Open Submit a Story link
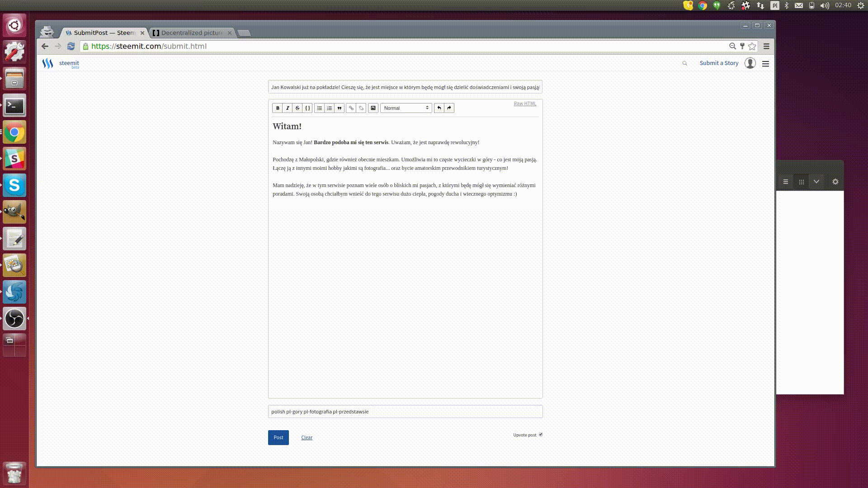This screenshot has width=868, height=488. point(719,63)
